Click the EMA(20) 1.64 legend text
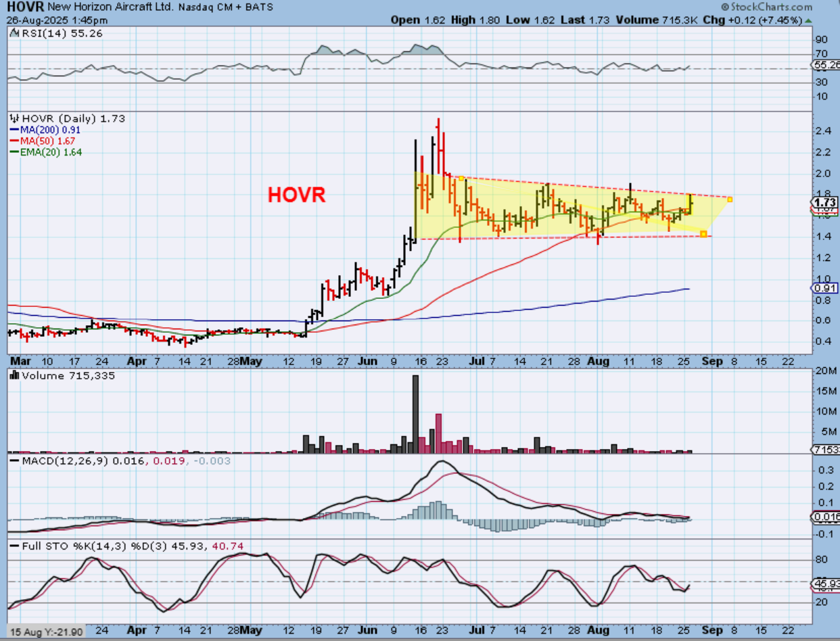Screen dimensions: 840x641 (51, 152)
